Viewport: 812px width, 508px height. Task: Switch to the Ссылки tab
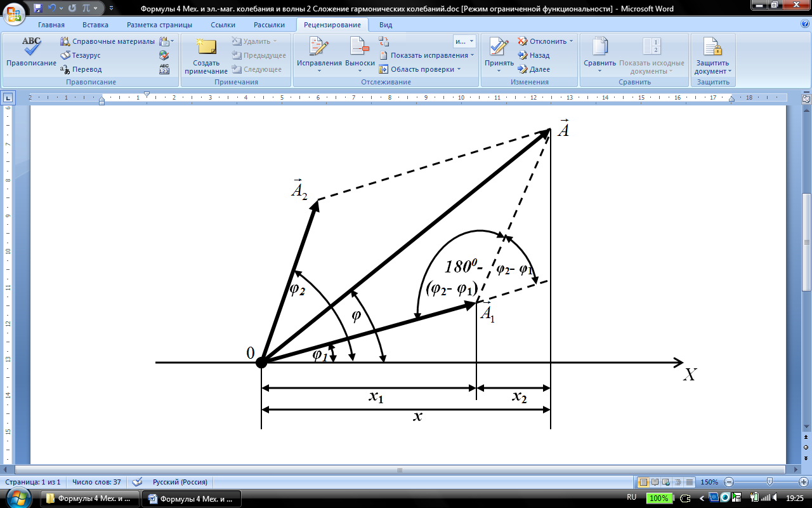pyautogui.click(x=222, y=25)
